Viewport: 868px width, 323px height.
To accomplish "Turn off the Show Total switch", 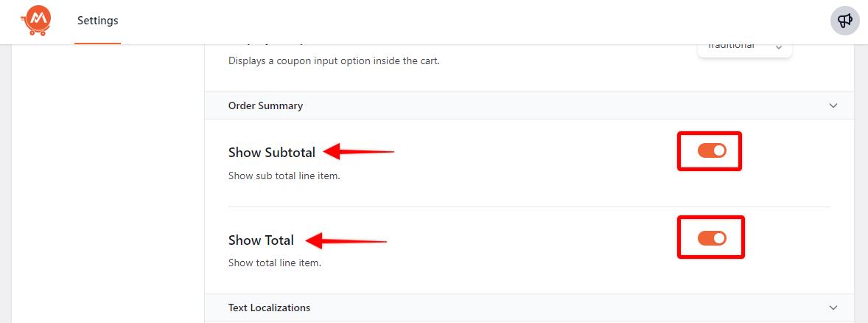I will (x=712, y=237).
